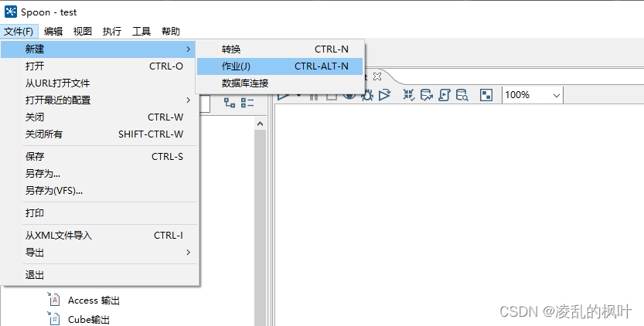The image size is (644, 326).
Task: Select 作业(J) from the 新建 submenu
Action: (236, 66)
